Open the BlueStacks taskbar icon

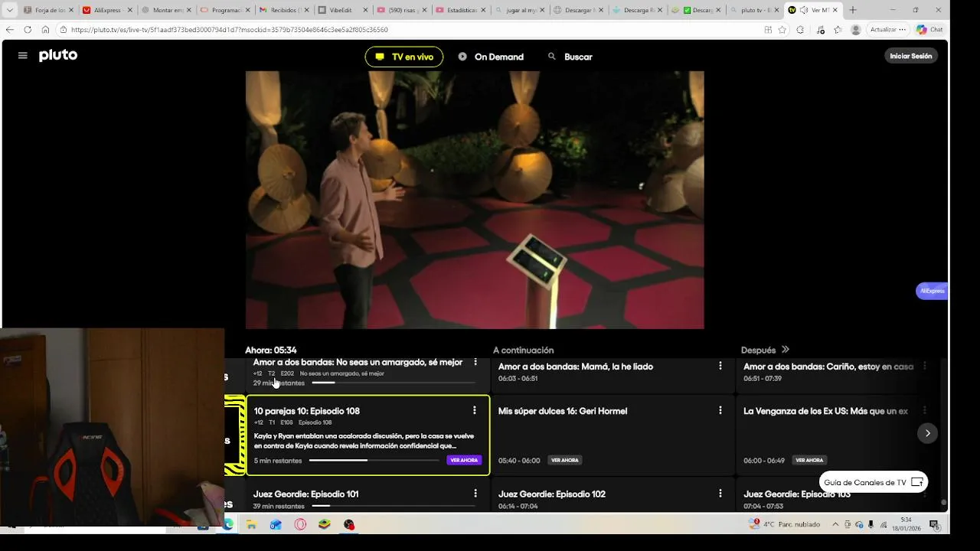pyautogui.click(x=325, y=525)
